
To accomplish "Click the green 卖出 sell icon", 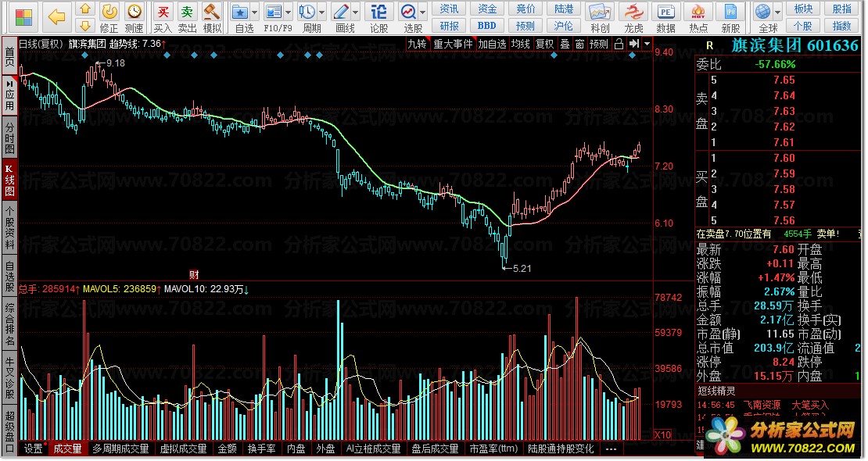I will 187,13.
